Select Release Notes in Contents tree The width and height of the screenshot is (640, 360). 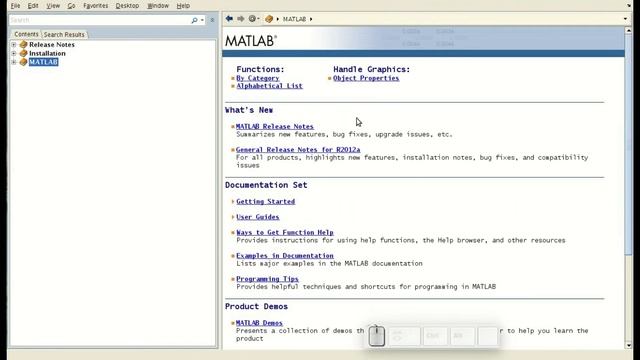(52, 44)
